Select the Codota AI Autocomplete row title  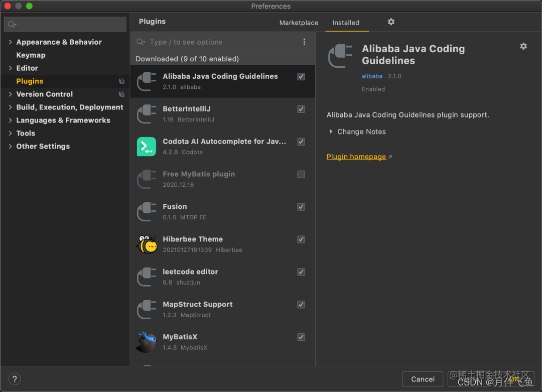224,142
